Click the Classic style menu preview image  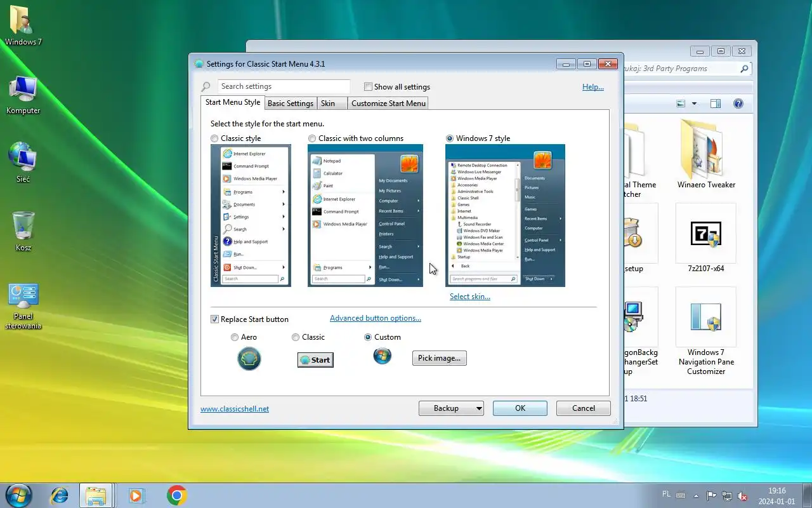point(251,215)
